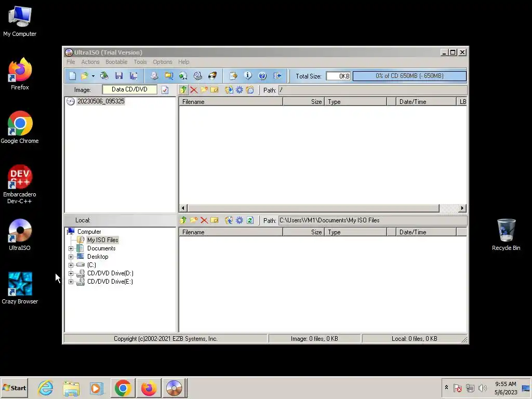Viewport: 532px width, 399px height.
Task: Click the CD 650MB capacity bar
Action: pyautogui.click(x=409, y=76)
